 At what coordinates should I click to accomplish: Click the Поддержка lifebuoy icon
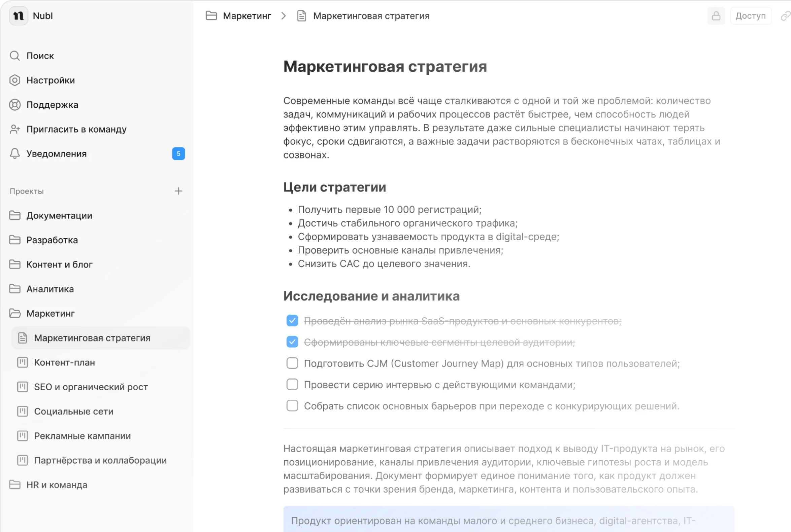coord(14,105)
